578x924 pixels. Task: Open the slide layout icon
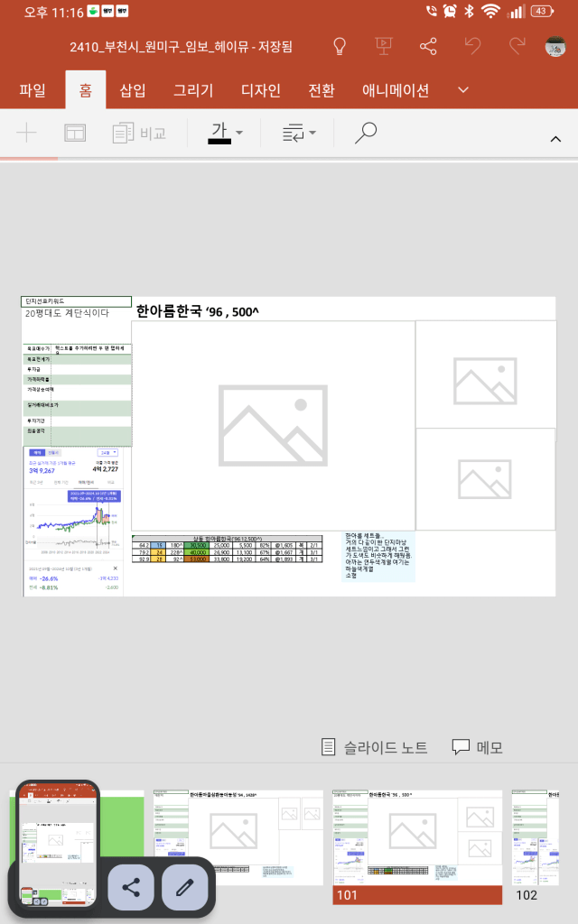75,133
